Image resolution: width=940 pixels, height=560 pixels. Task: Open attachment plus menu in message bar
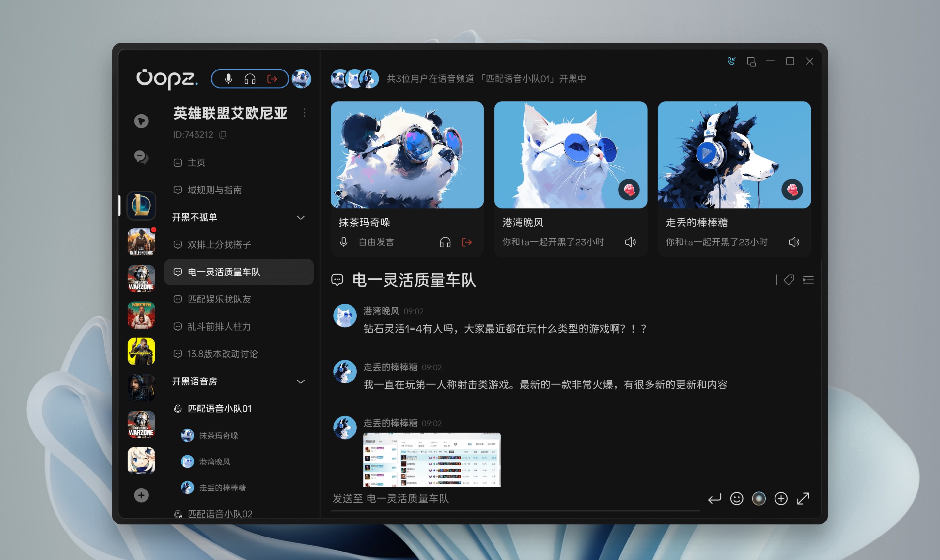coord(781,499)
